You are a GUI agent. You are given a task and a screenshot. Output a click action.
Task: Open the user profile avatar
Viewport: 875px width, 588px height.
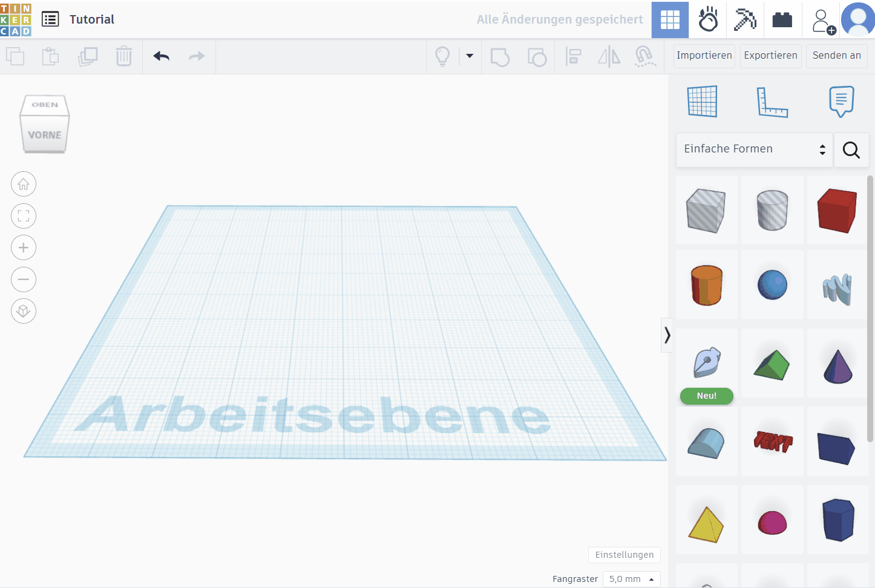click(857, 19)
